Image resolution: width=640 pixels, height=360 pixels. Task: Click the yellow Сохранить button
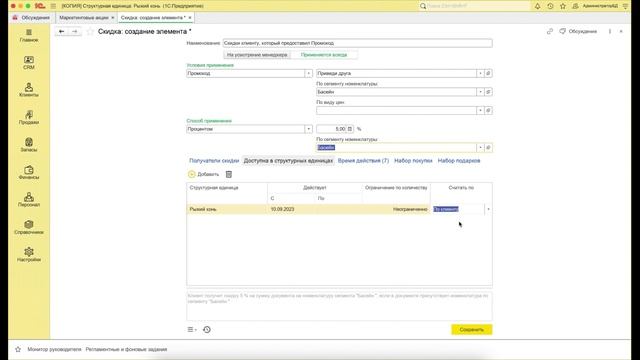(x=471, y=329)
